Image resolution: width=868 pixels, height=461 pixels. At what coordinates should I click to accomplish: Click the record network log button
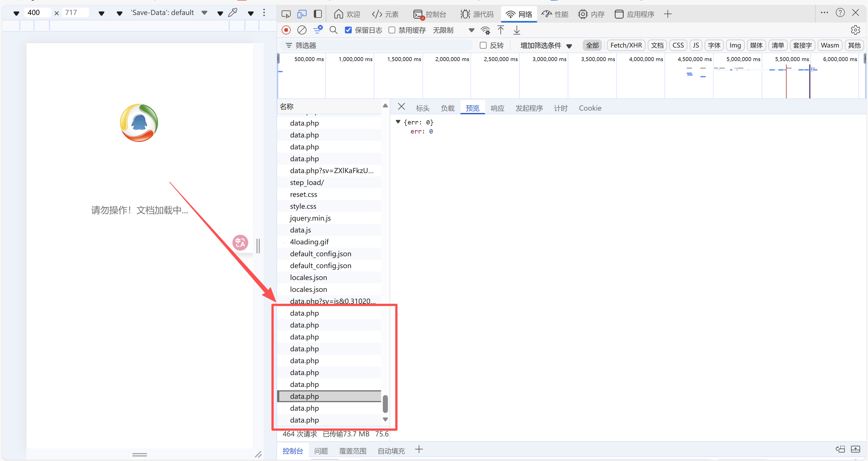[286, 30]
